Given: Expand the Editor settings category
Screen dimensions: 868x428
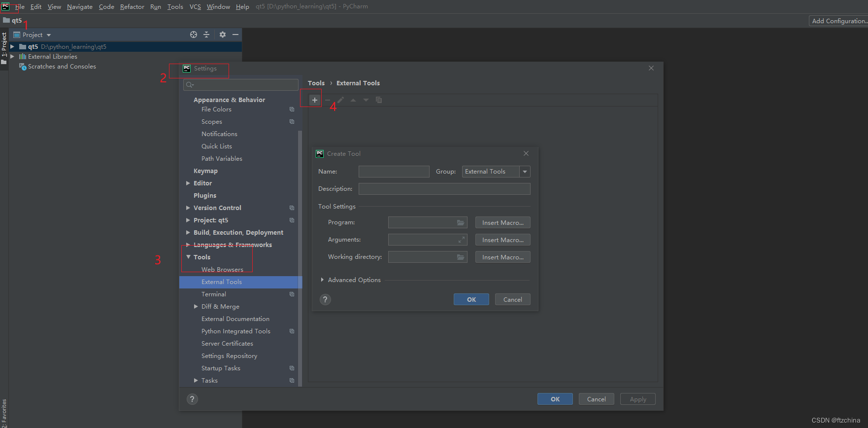Looking at the screenshot, I should pos(188,183).
